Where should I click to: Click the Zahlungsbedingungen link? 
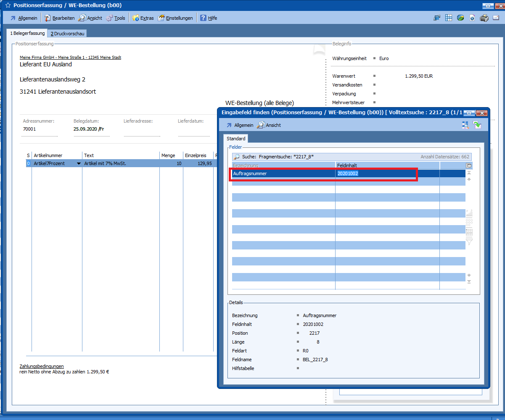click(x=42, y=366)
